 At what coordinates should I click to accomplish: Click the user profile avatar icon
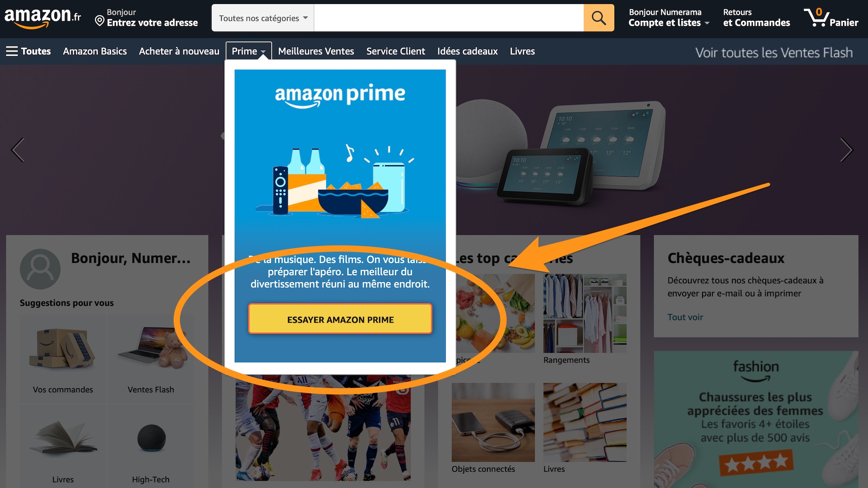(x=40, y=269)
